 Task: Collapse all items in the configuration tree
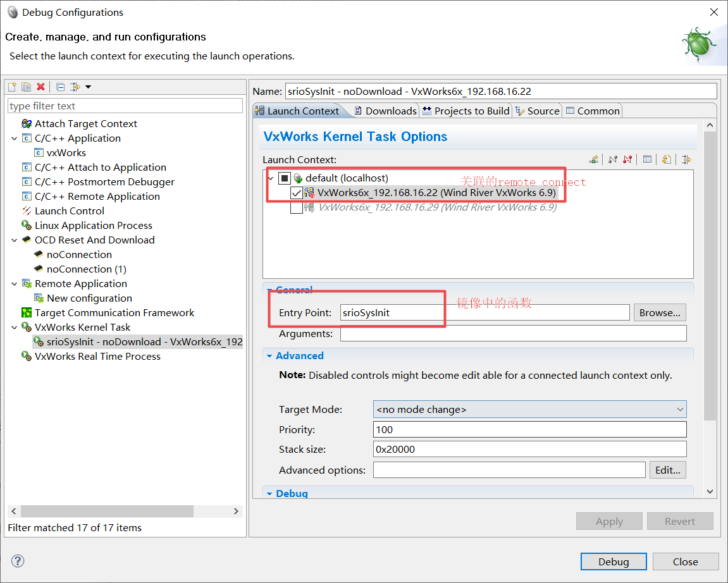click(59, 86)
